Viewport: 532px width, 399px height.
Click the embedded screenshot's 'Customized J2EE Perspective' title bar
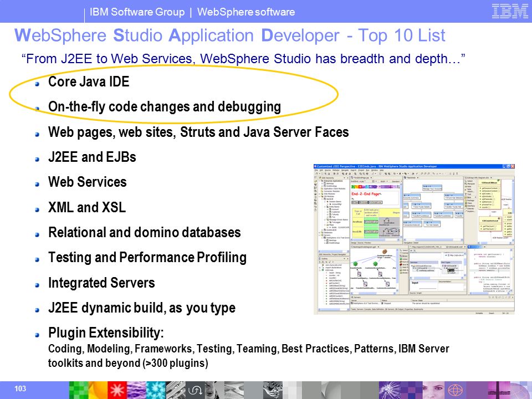415,166
